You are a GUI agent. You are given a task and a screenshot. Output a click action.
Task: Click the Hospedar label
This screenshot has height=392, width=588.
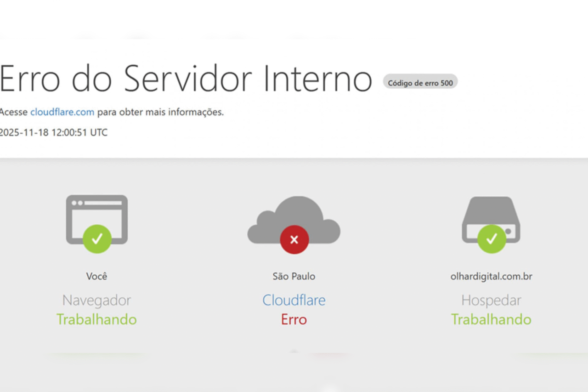(x=491, y=301)
